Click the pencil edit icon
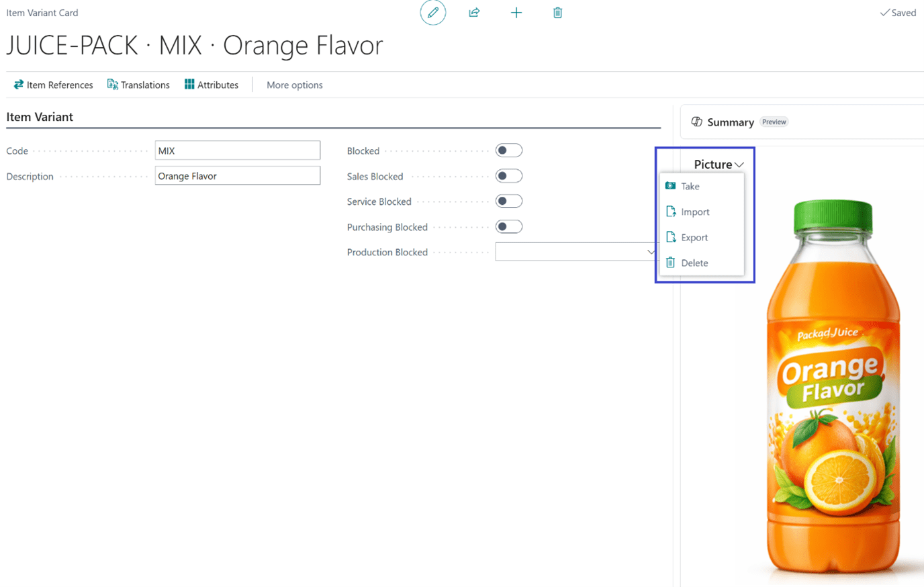The width and height of the screenshot is (924, 587). pyautogui.click(x=432, y=13)
